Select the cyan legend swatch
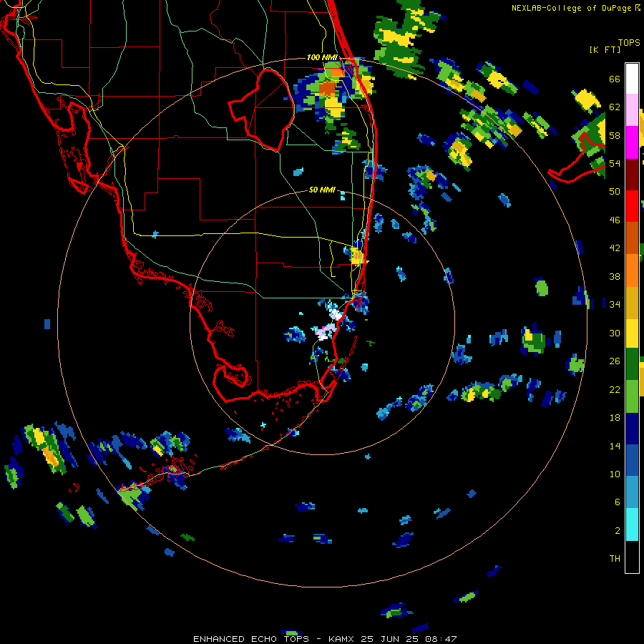The image size is (644, 644). click(x=632, y=525)
